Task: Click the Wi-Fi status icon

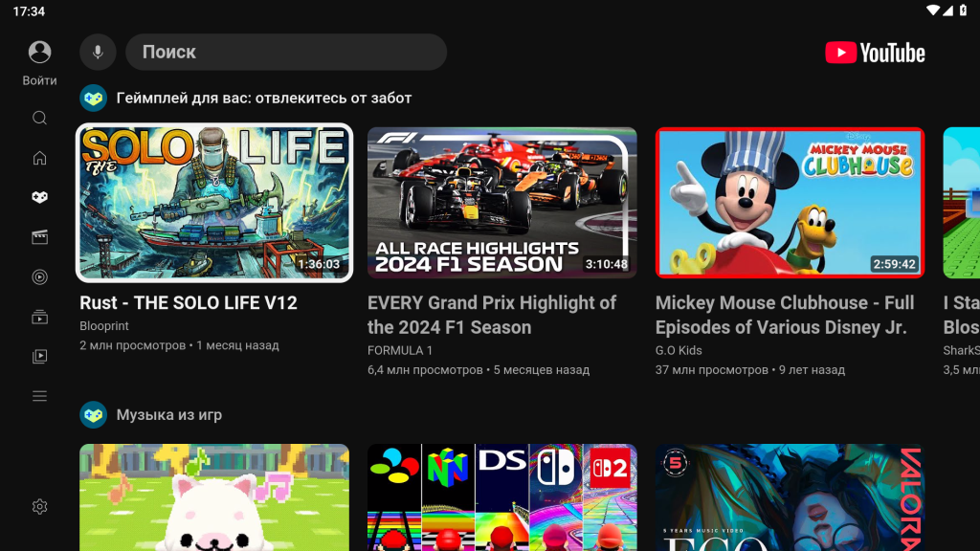Action: coord(932,11)
